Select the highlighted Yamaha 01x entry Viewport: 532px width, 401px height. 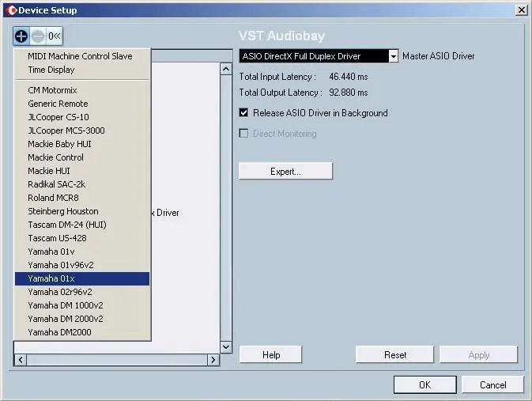click(x=81, y=278)
